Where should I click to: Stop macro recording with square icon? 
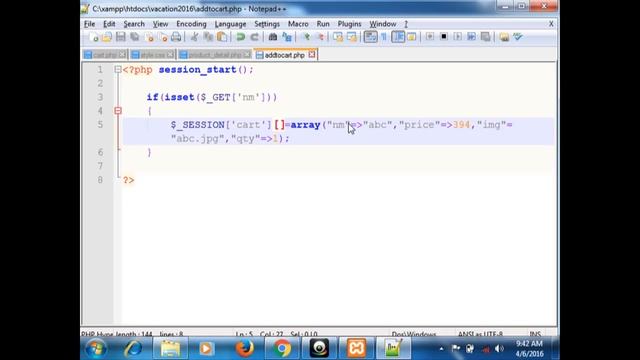click(x=444, y=37)
